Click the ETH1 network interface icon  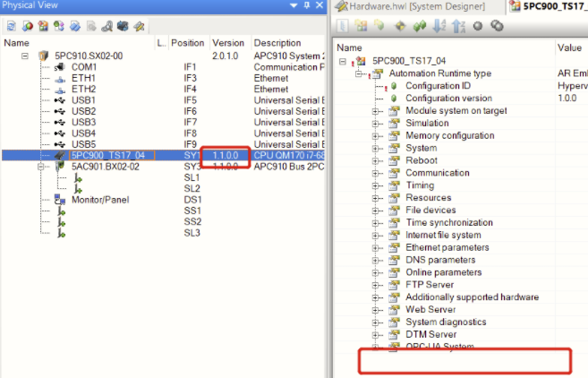point(60,79)
